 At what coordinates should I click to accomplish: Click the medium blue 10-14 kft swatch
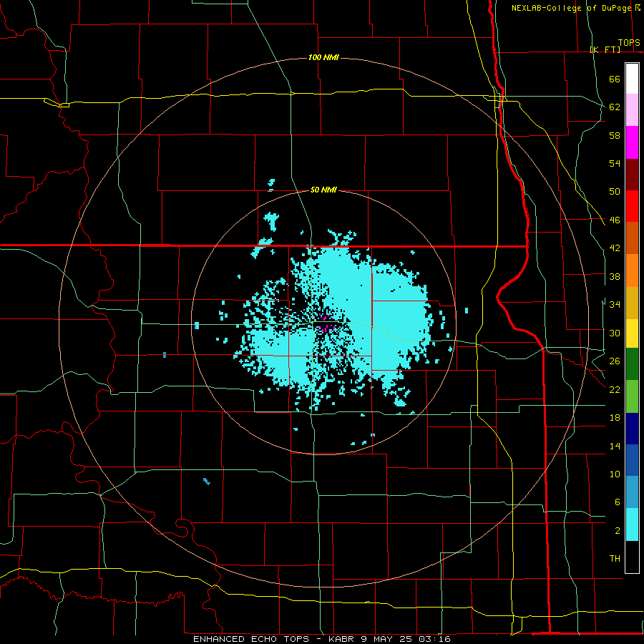coord(632,460)
